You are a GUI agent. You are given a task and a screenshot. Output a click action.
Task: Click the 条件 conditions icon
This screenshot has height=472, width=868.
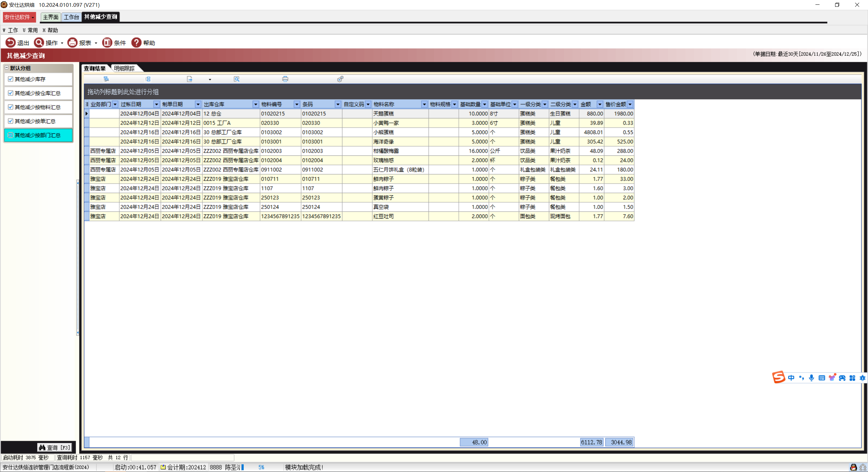pyautogui.click(x=107, y=42)
